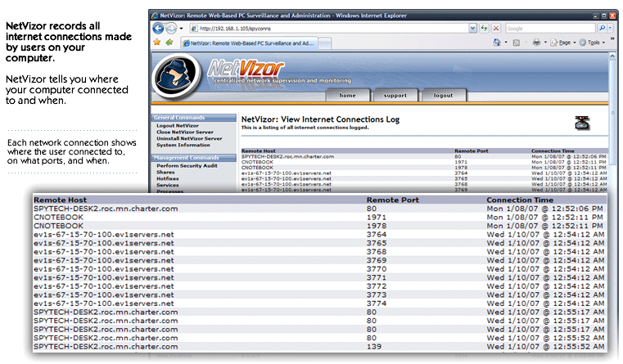This screenshot has height=364, width=623.
Task: Click the browser Forward arrow button
Action: click(x=171, y=28)
